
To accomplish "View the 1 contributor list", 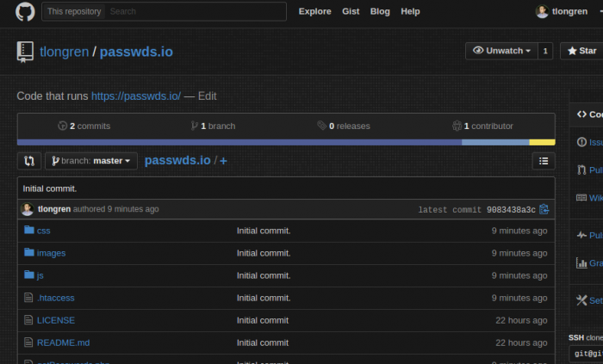I will click(482, 126).
